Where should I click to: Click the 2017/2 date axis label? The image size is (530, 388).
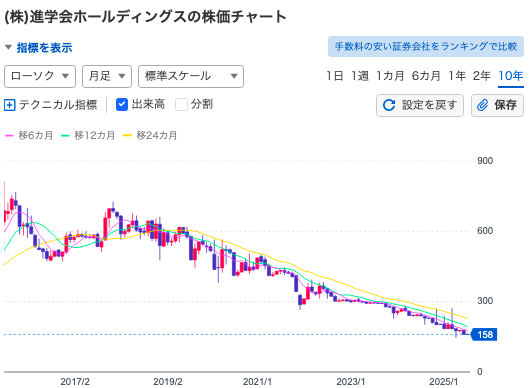75,382
